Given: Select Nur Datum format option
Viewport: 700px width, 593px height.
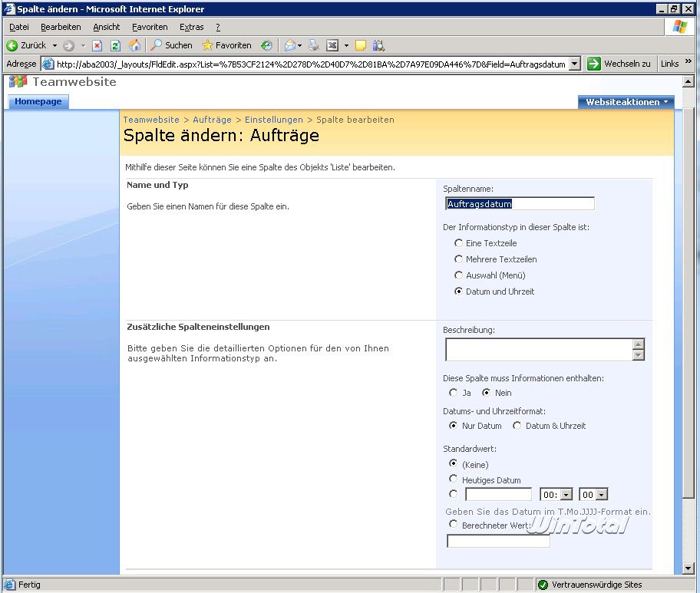Looking at the screenshot, I should tap(453, 425).
